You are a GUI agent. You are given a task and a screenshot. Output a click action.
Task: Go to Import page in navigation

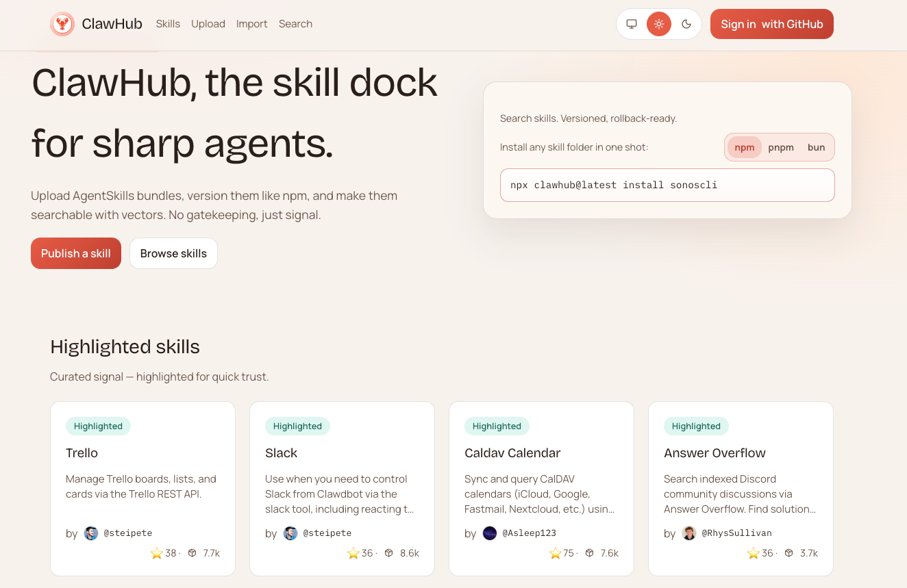tap(251, 24)
